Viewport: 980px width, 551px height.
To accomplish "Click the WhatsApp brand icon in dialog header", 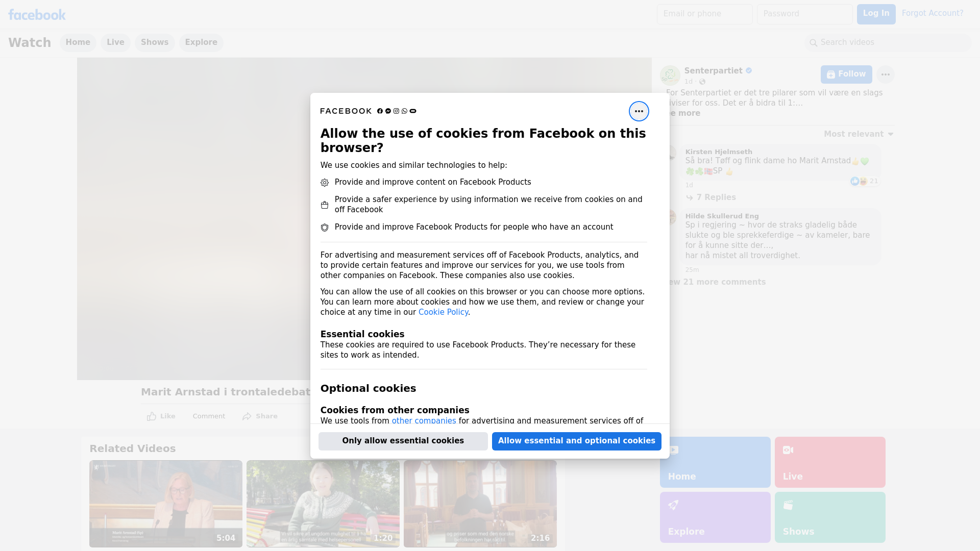I will [x=405, y=111].
